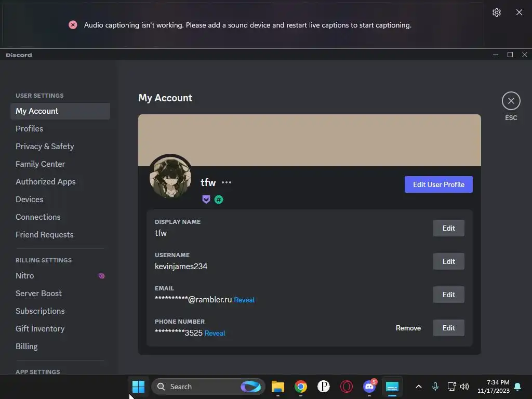Click the HypeSquad Bravery badge icon
532x399 pixels.
(206, 199)
